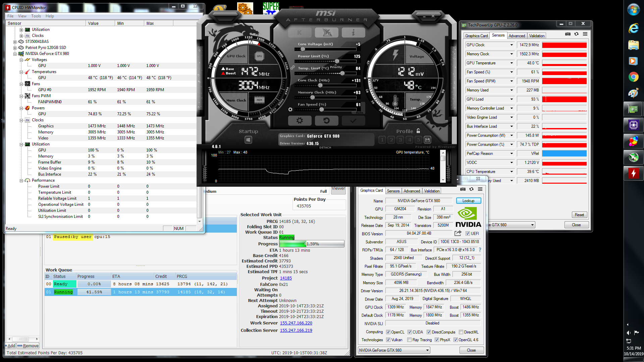Click the Fan Speed slider handle

tap(322, 110)
